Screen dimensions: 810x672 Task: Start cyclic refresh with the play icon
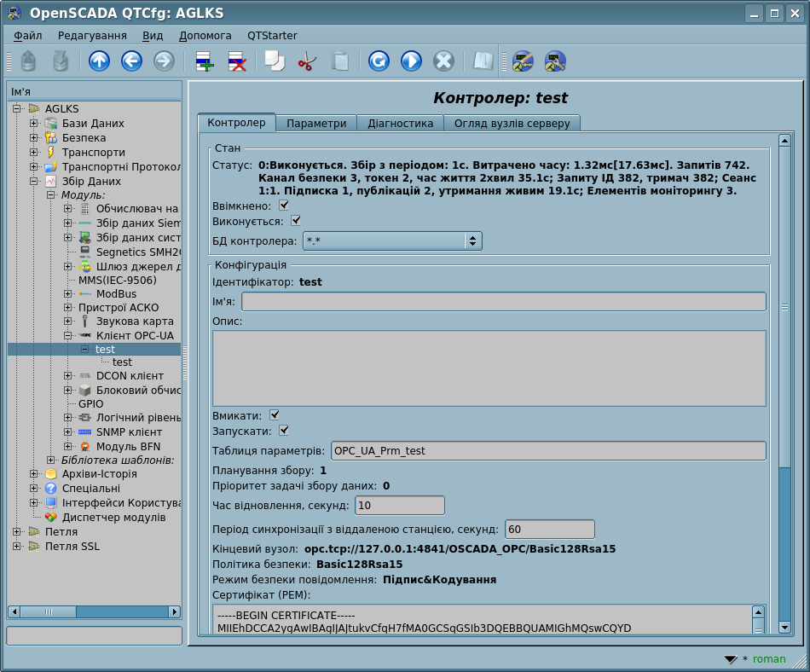pos(411,61)
